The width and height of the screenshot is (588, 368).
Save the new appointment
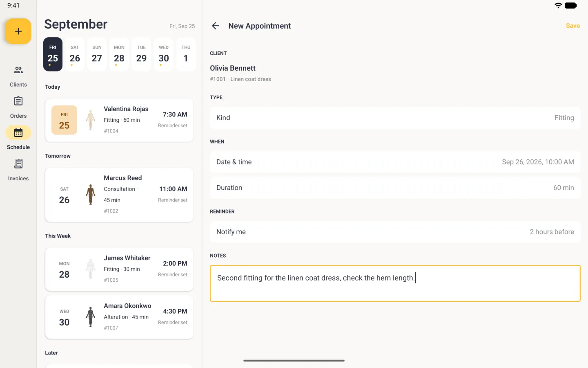click(x=573, y=26)
